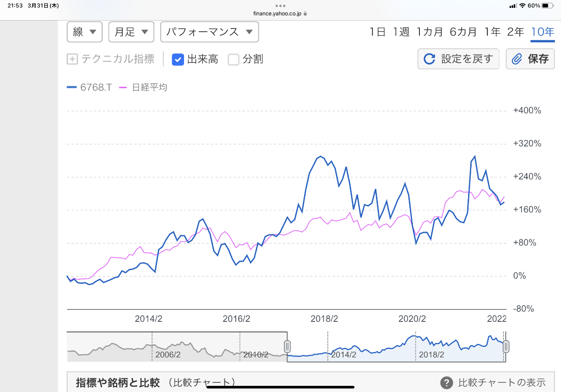Tap the lock icon beside the URL
Screen dimensions: 561x392
click(x=305, y=14)
